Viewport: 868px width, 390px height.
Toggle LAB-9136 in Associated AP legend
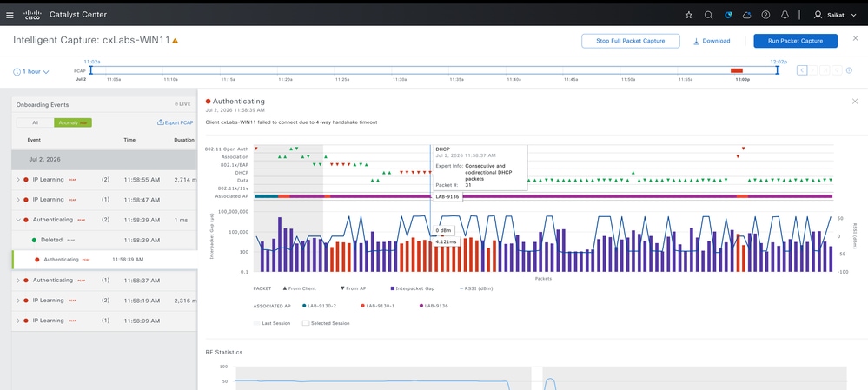coord(434,306)
